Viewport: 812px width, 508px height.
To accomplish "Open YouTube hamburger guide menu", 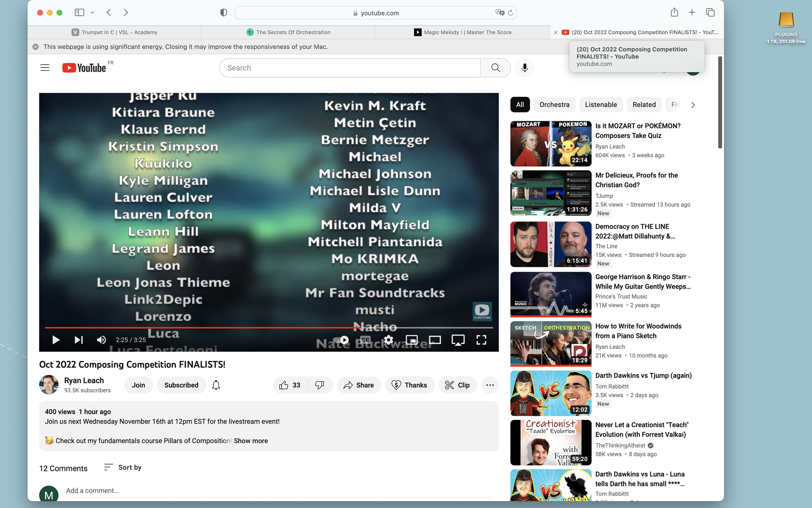I will pyautogui.click(x=45, y=68).
